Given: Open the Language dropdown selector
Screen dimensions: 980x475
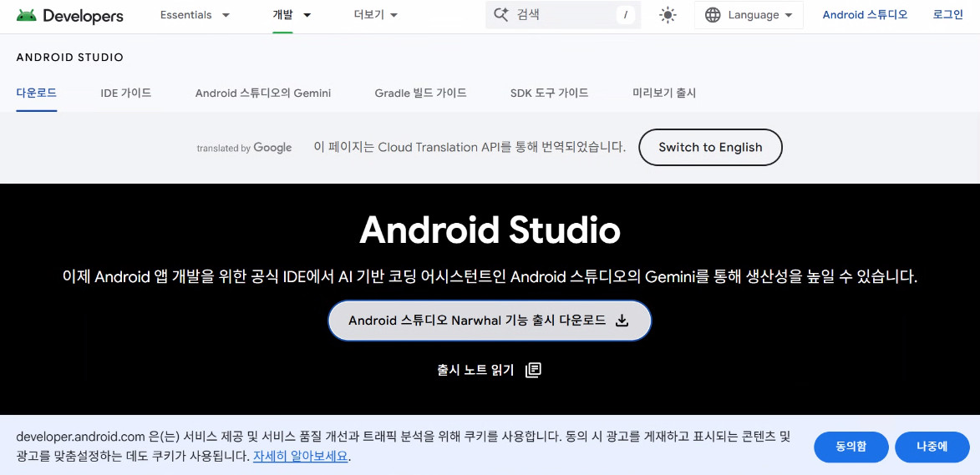Looking at the screenshot, I should tap(748, 15).
